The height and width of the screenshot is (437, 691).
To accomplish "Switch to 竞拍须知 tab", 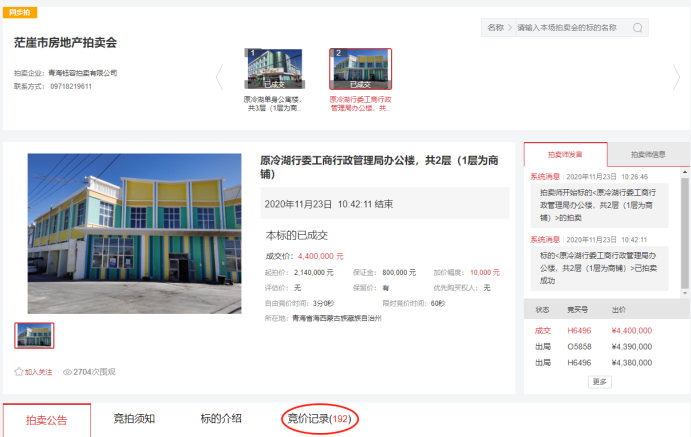I will coord(134,419).
